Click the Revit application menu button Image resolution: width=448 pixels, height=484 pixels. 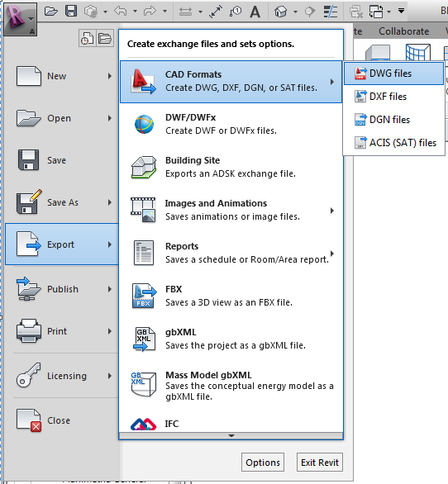(x=21, y=19)
